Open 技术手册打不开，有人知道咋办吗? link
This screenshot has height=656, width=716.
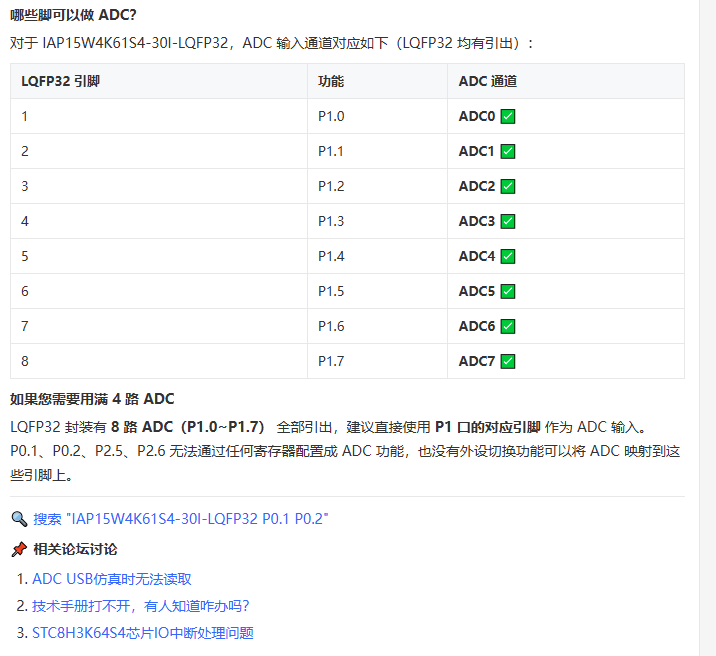(141, 606)
